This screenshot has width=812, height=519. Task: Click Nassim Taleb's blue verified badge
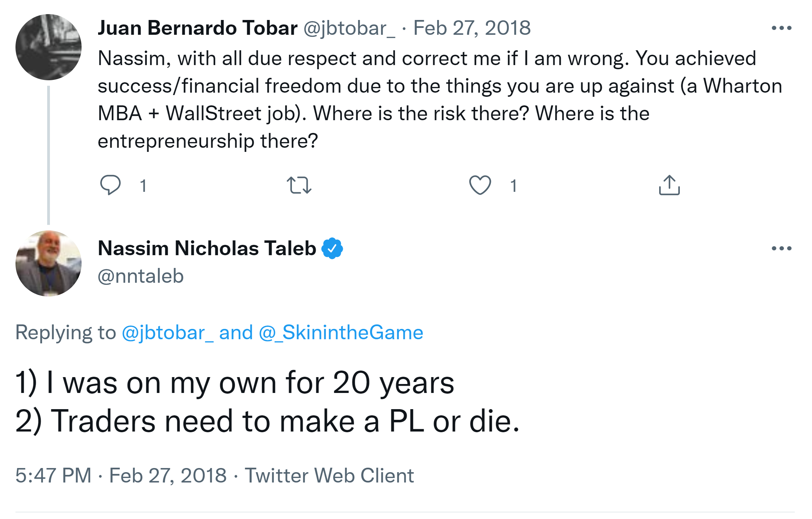(332, 248)
